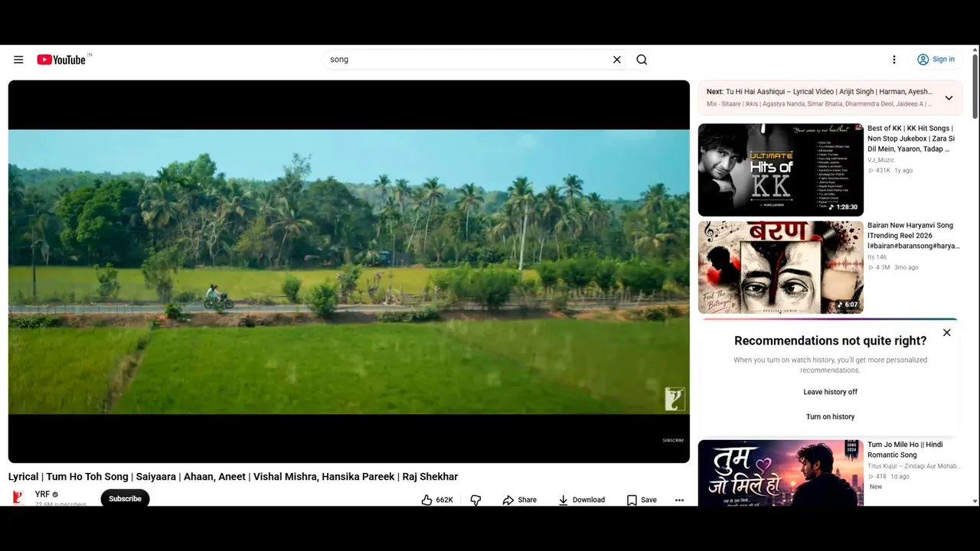The width and height of the screenshot is (980, 551).
Task: Go to YouTube home via logo
Action: (x=61, y=60)
